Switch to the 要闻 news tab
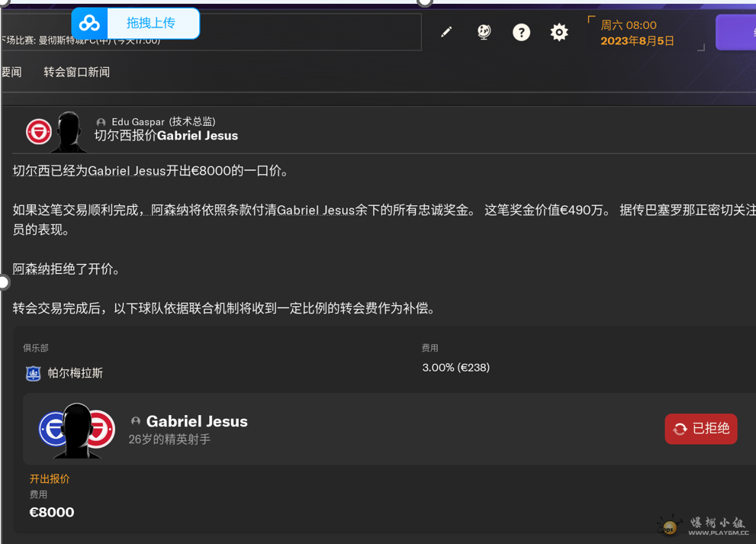Screen dimensions: 756x544 pos(11,72)
